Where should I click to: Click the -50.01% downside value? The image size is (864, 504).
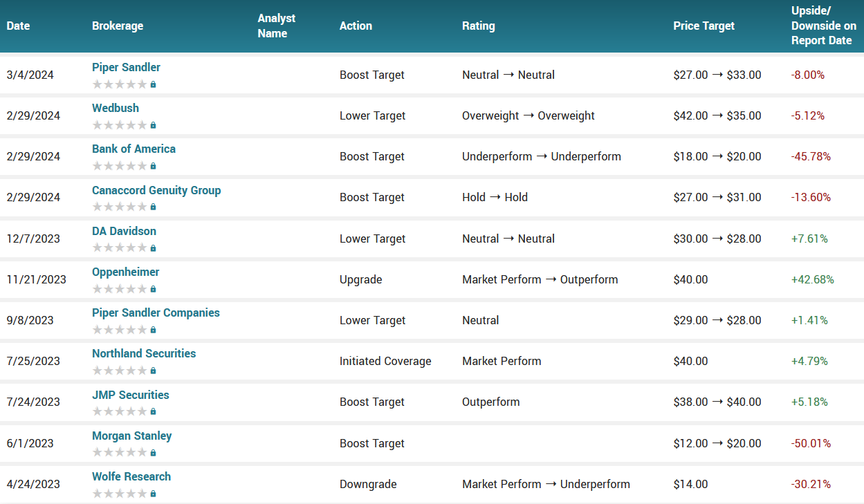(x=811, y=443)
